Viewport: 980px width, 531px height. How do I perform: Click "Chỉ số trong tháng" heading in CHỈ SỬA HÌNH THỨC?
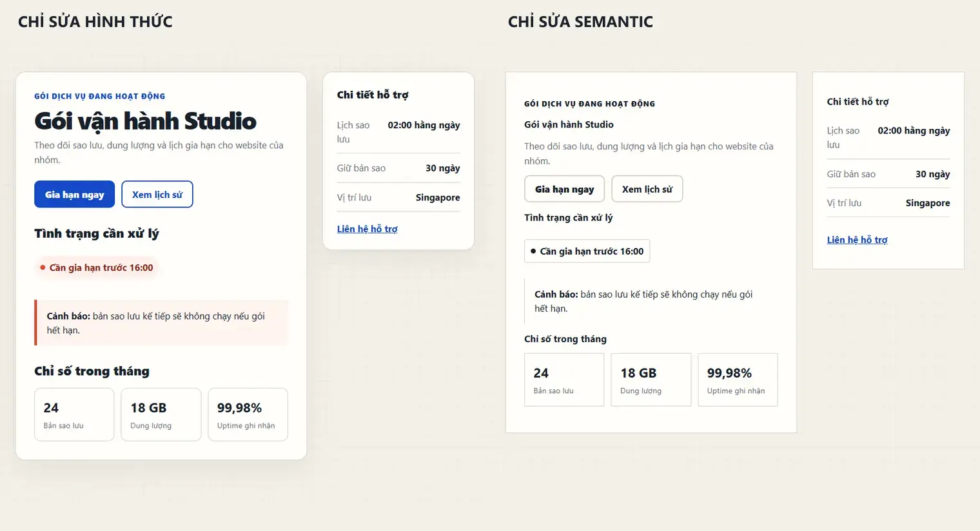92,371
